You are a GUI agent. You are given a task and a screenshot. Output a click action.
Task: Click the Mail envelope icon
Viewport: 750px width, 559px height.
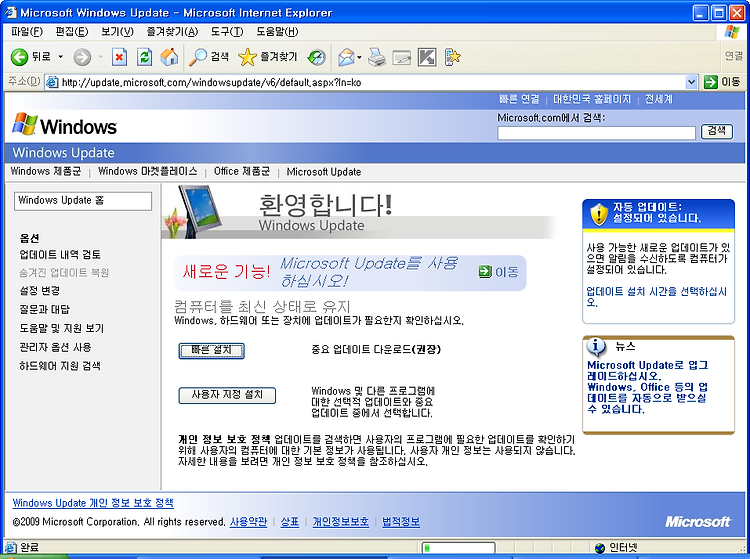coord(346,58)
